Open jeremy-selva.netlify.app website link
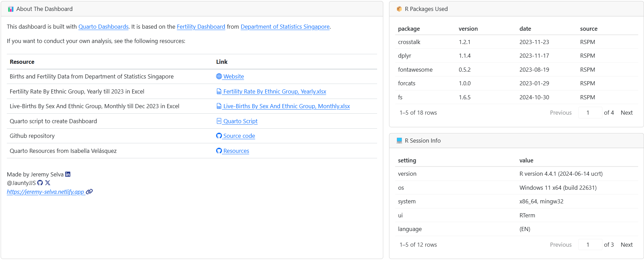 [x=45, y=192]
